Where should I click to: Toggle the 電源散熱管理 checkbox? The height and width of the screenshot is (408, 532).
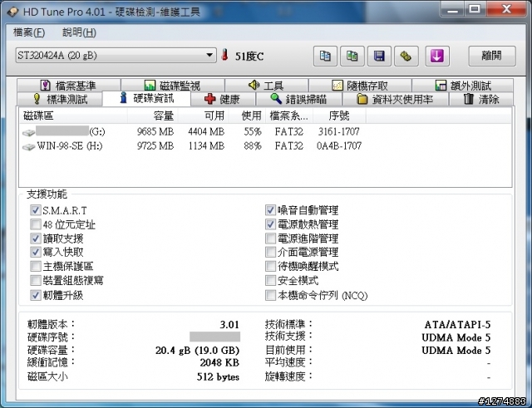pyautogui.click(x=270, y=224)
